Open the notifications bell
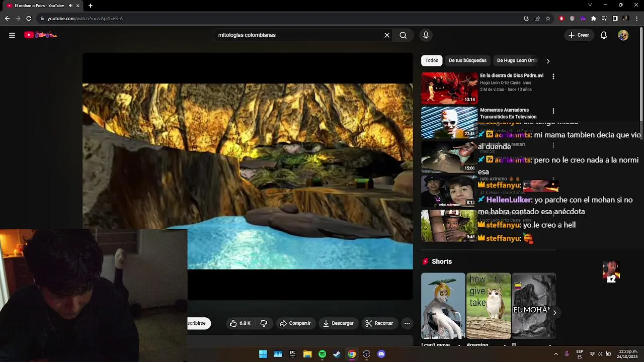Image resolution: width=644 pixels, height=362 pixels. coord(604,35)
